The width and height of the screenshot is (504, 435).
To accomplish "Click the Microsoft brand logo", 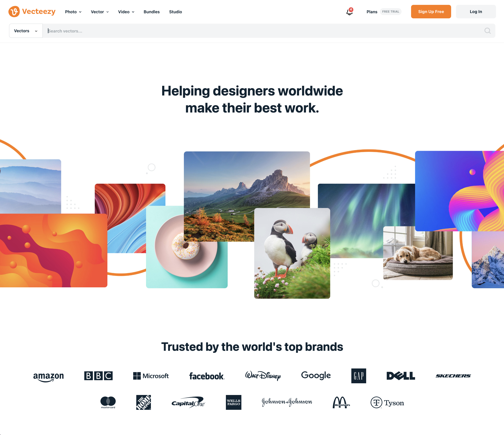I will pyautogui.click(x=151, y=376).
